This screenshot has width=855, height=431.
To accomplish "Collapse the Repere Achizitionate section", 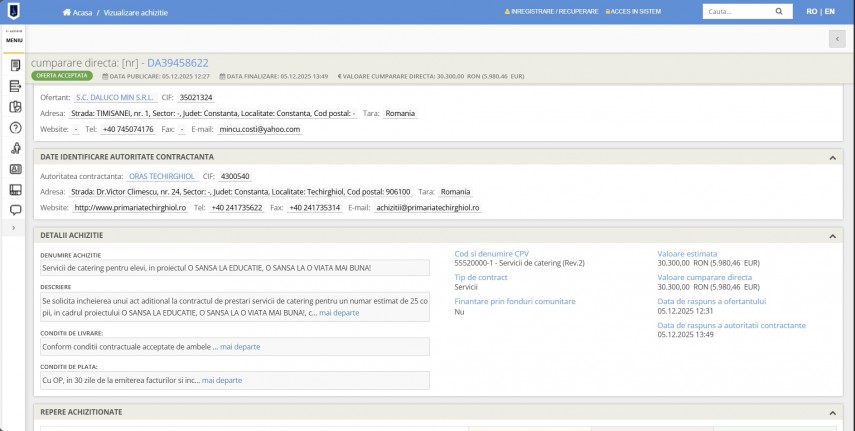I will 832,411.
